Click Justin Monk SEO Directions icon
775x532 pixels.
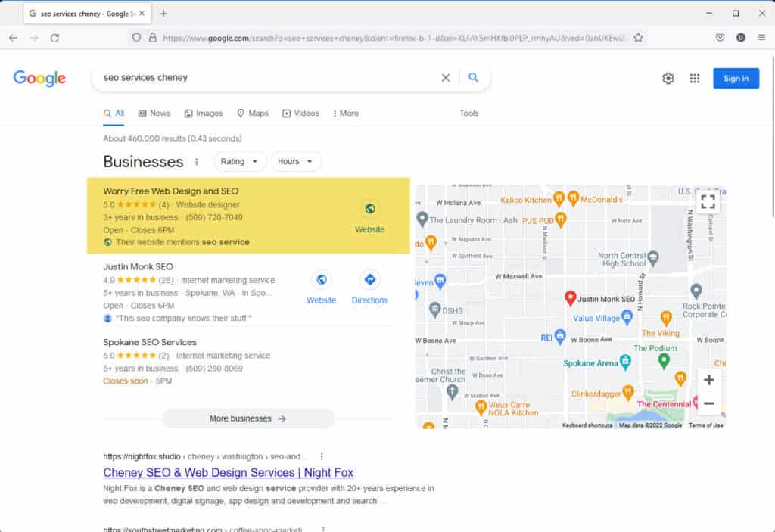(x=369, y=280)
